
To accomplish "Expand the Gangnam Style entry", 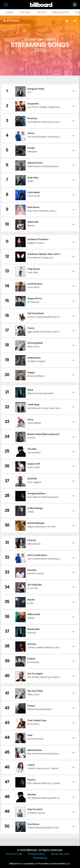I will (74, 91).
